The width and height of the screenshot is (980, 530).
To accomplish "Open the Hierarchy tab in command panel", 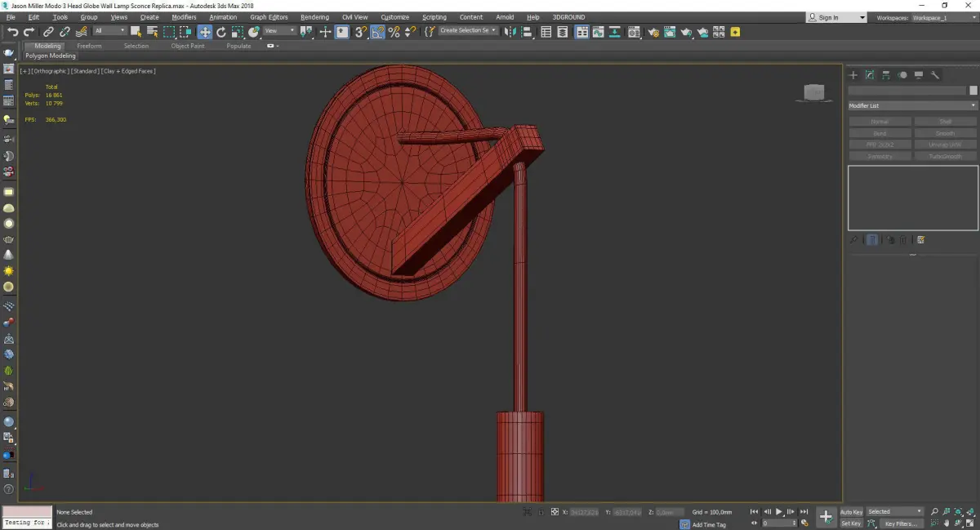I will (x=886, y=75).
